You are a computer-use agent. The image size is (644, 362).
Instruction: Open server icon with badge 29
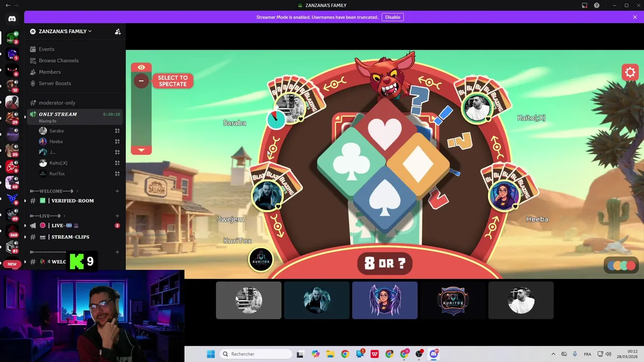click(x=12, y=118)
